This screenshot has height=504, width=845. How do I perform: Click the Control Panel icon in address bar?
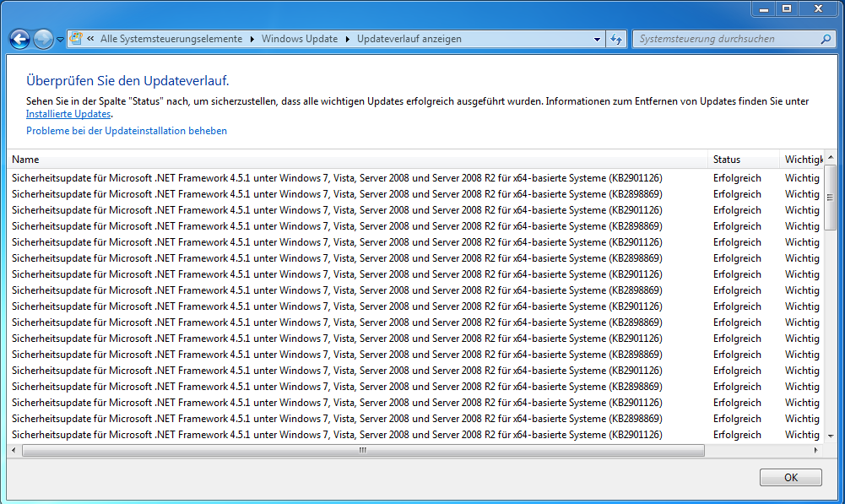[x=76, y=38]
